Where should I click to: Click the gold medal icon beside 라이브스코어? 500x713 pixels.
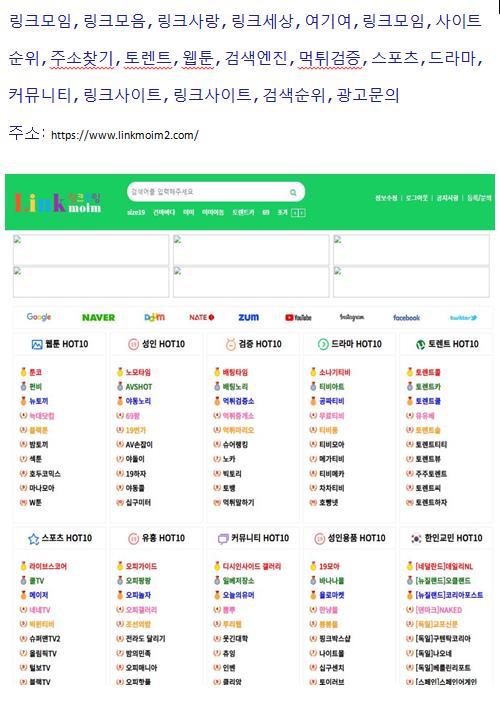[x=23, y=566]
